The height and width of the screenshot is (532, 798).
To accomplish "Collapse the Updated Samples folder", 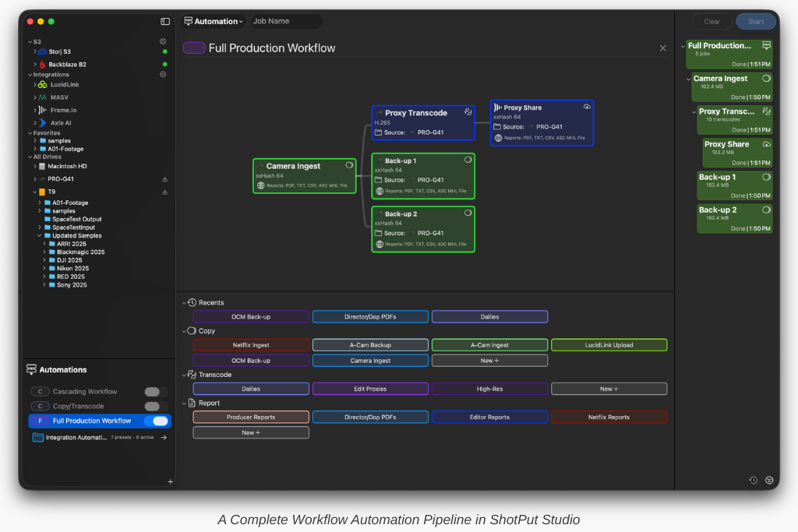I will [x=40, y=236].
